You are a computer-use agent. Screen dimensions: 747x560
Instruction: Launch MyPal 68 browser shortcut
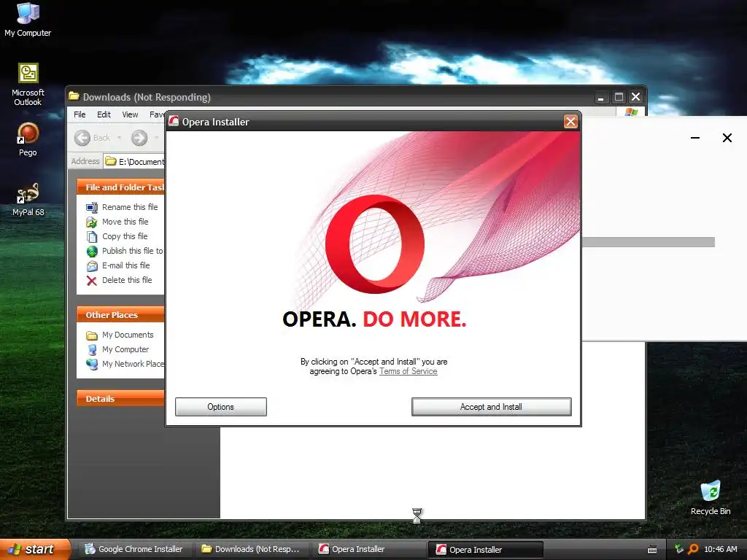pos(28,199)
